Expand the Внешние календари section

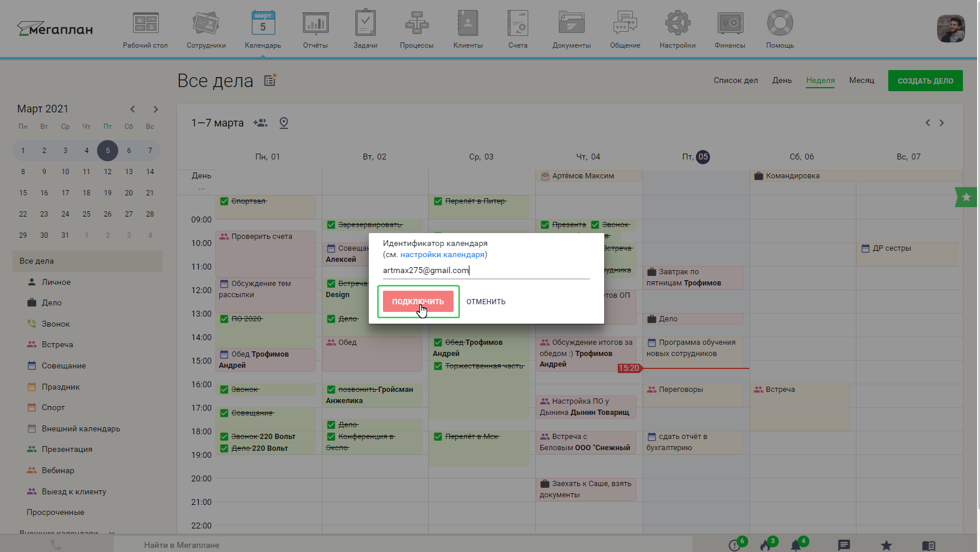click(112, 533)
